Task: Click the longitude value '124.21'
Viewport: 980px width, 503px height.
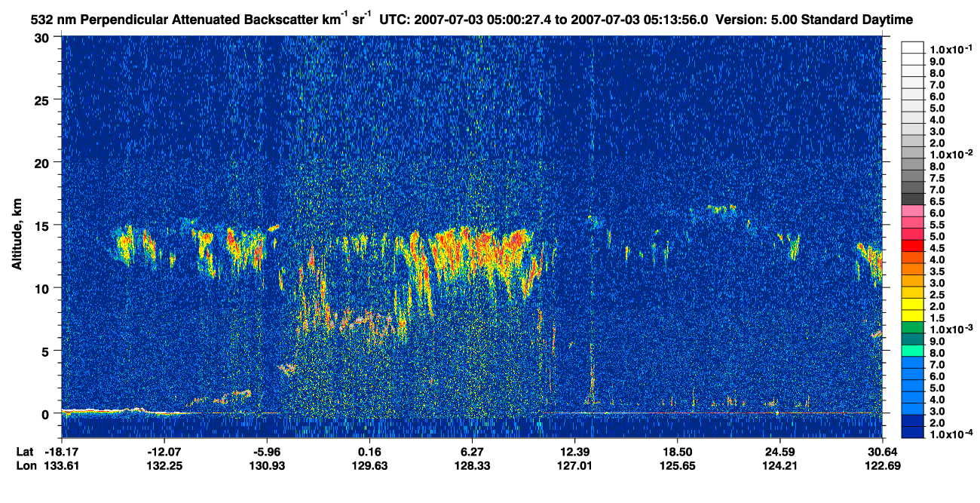Action: pos(779,465)
